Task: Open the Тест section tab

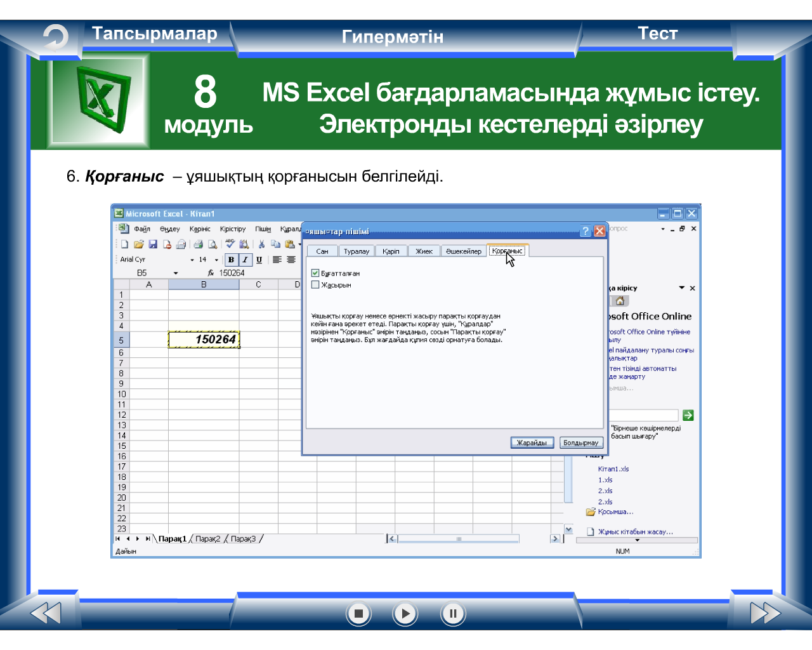Action: (658, 33)
